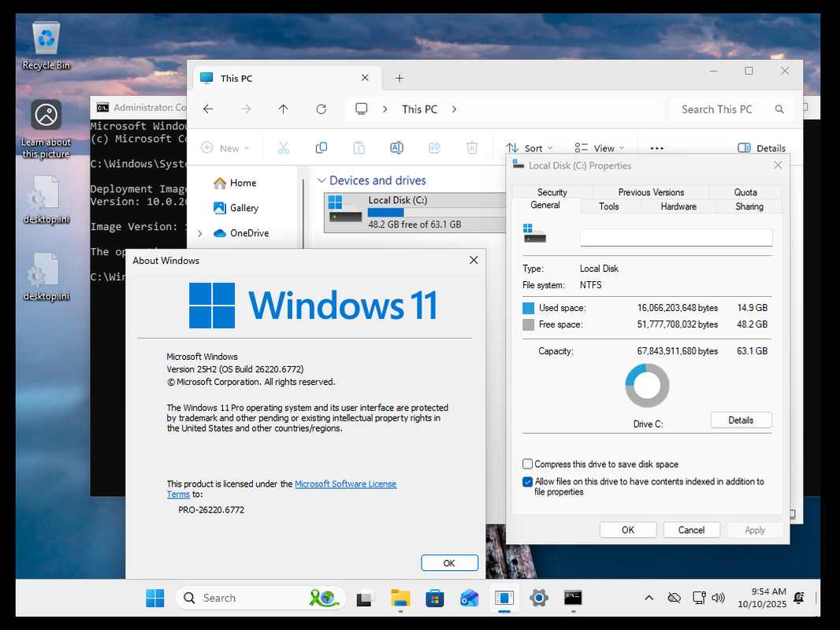Select the General tab in Properties
This screenshot has height=630, width=840.
(545, 206)
